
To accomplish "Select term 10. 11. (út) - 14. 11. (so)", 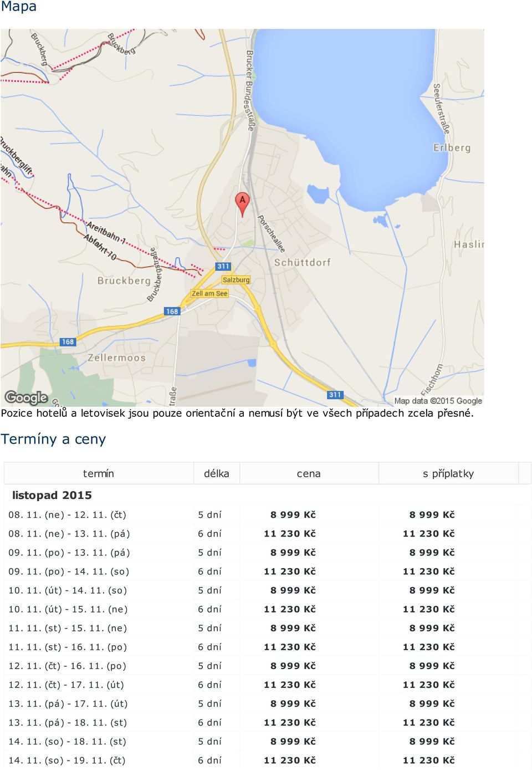I will click(68, 590).
